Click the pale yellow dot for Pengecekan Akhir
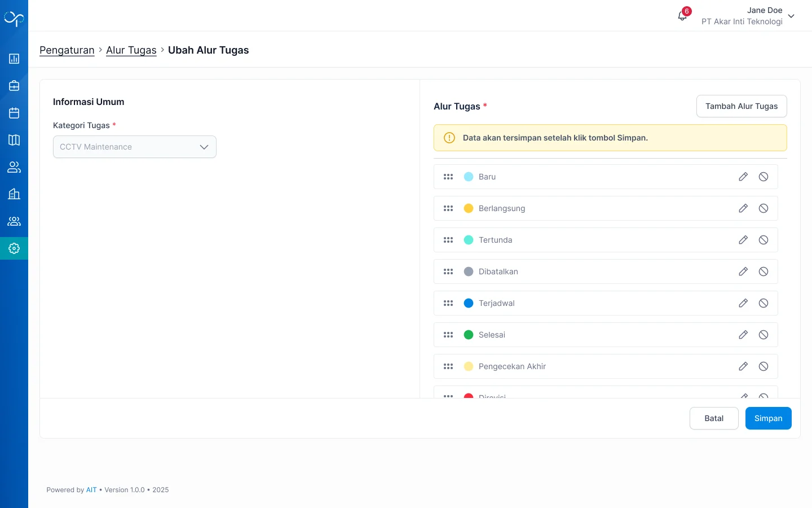 click(469, 366)
